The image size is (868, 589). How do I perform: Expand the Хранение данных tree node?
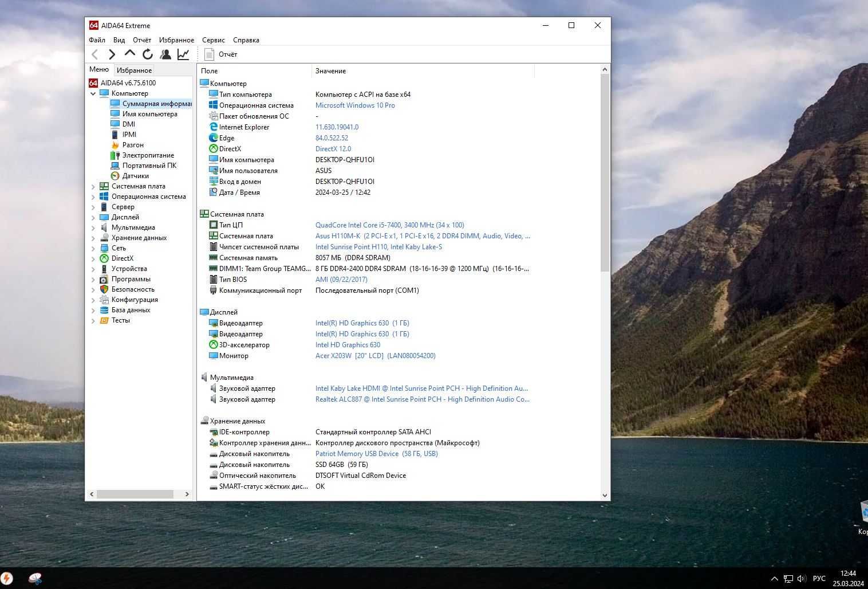(x=93, y=238)
